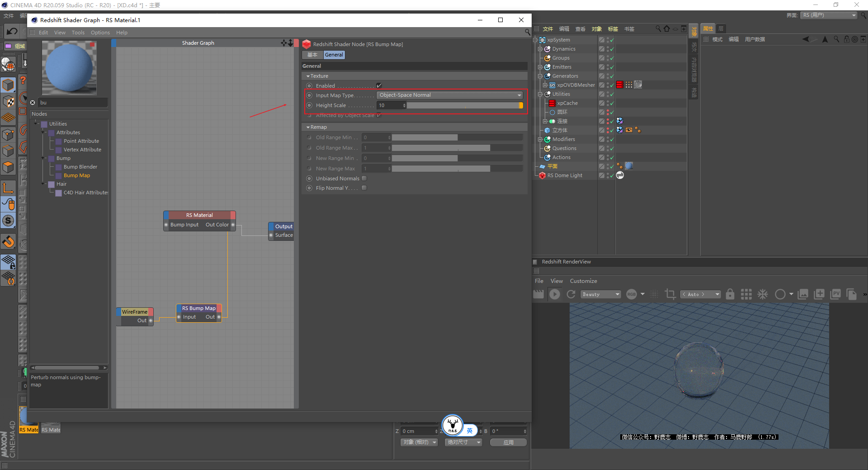Open the 用户数据 menu in the Attributes panel

pos(755,39)
